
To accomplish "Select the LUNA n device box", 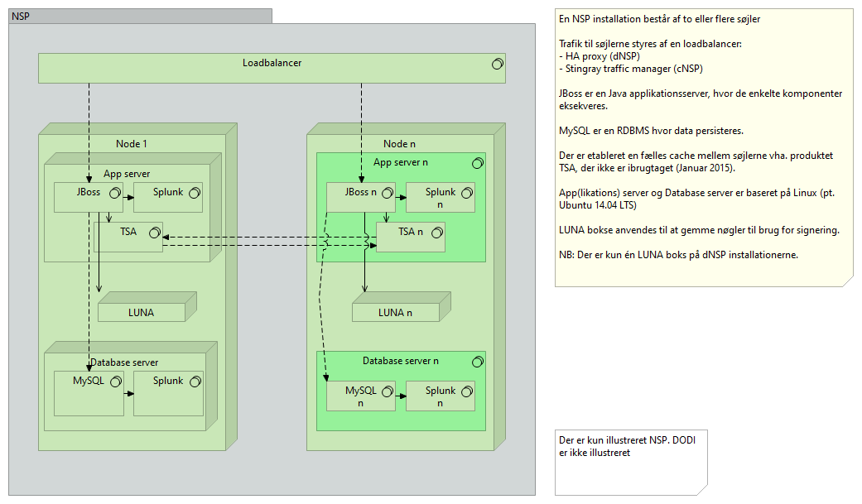I will point(395,313).
